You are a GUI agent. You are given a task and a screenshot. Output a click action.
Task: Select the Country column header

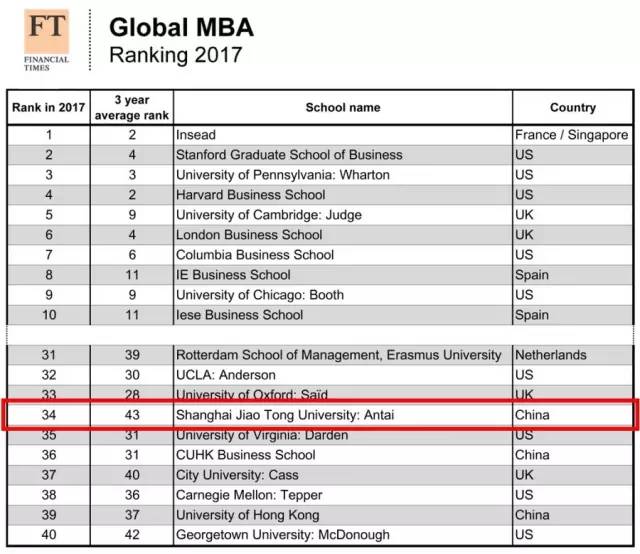tap(572, 107)
